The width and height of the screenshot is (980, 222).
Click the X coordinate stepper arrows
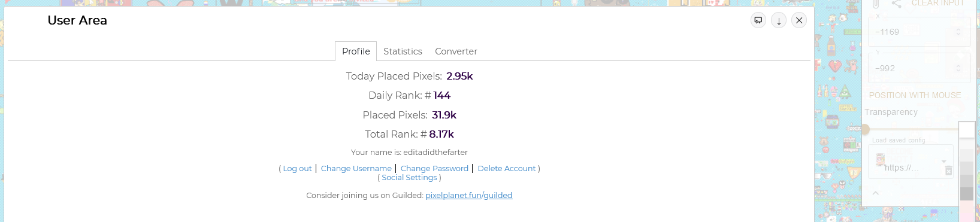pyautogui.click(x=958, y=32)
